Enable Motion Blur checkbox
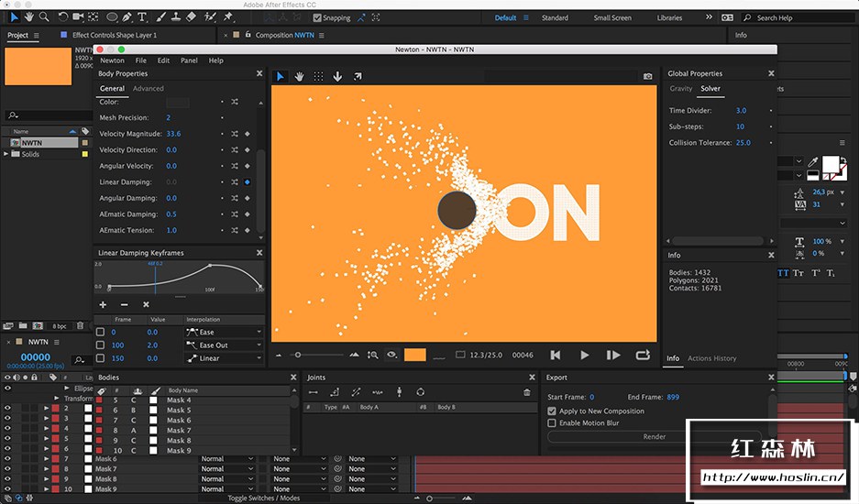Screen dimensions: 859x504 click(x=552, y=423)
